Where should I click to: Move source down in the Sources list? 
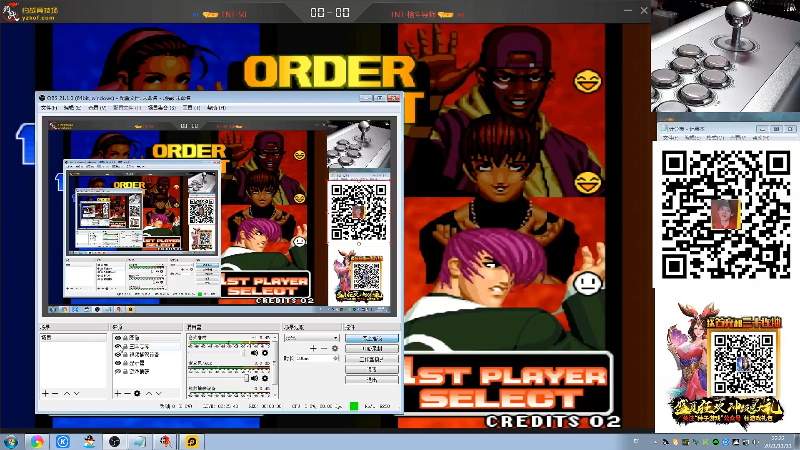click(x=159, y=393)
